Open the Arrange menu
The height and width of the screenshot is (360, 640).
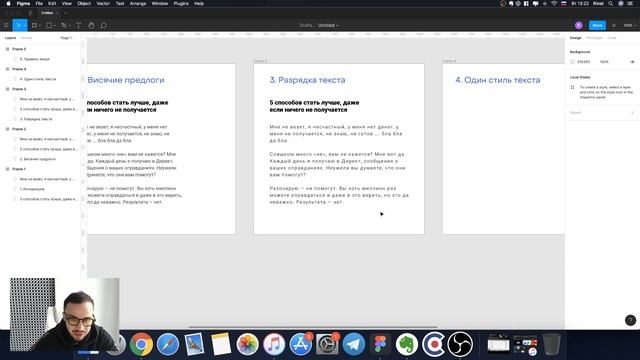138,4
